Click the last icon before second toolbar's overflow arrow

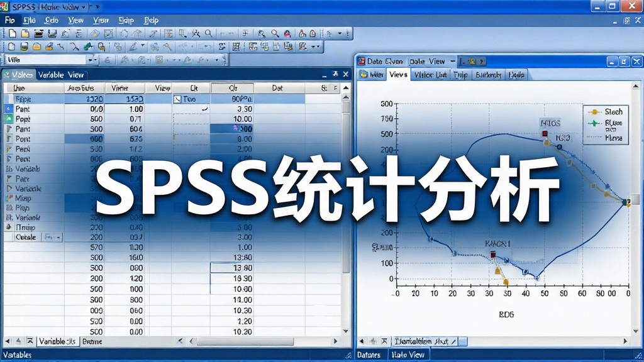(x=303, y=47)
